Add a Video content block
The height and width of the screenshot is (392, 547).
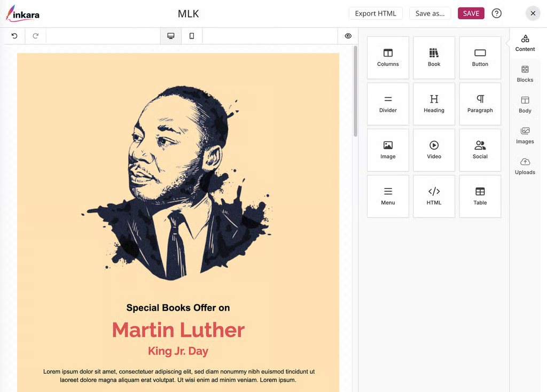(434, 150)
